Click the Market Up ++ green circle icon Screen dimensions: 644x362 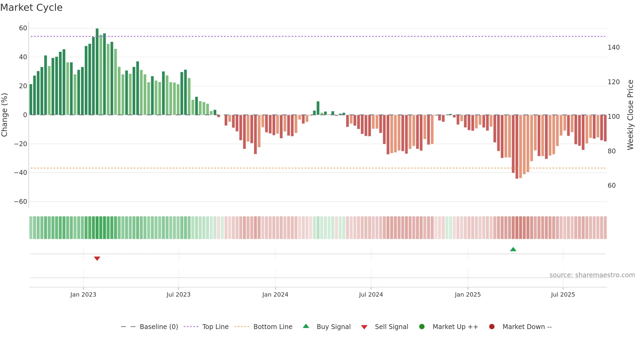pos(422,327)
